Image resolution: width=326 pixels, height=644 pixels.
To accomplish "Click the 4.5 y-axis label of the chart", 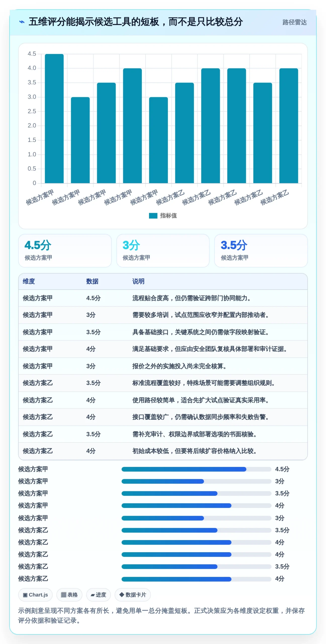I will click(x=32, y=54).
